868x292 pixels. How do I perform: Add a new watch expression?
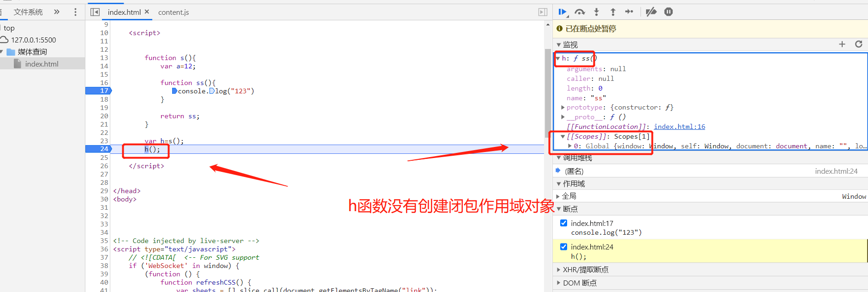842,44
